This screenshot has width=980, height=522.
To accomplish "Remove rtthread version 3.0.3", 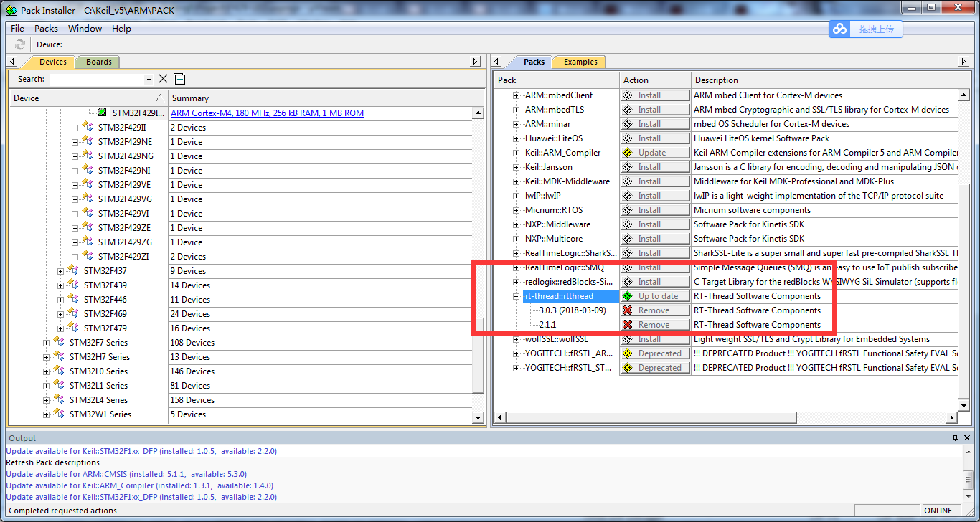I will point(654,310).
